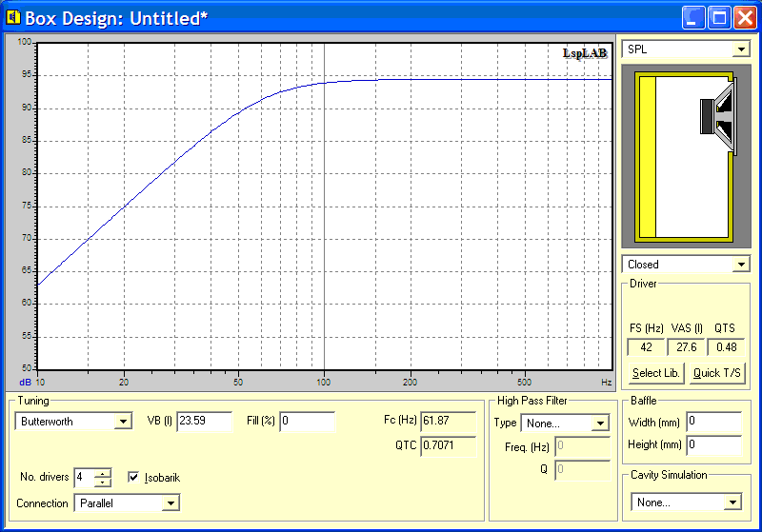Click the No. drivers number field
The height and width of the screenshot is (532, 762).
coord(84,478)
